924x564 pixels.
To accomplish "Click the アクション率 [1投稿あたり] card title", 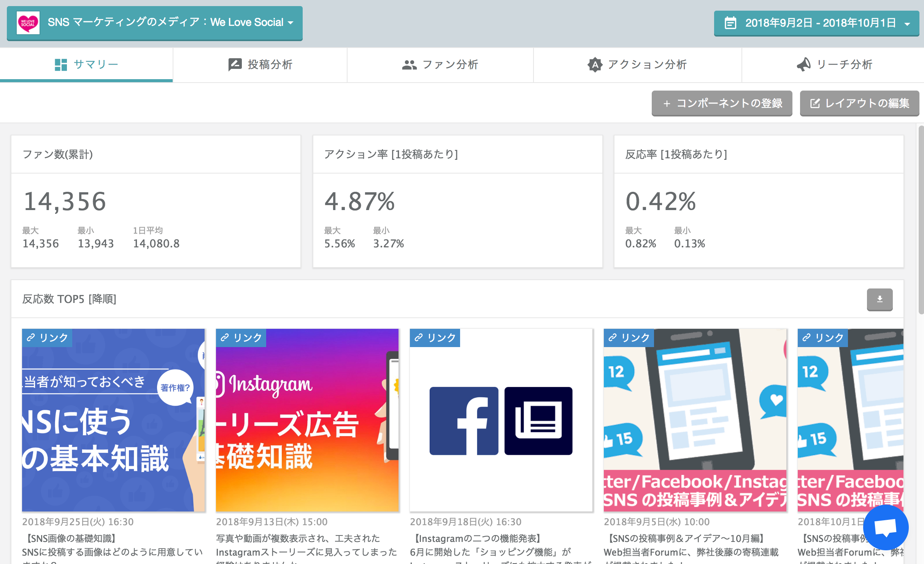I will 391,154.
